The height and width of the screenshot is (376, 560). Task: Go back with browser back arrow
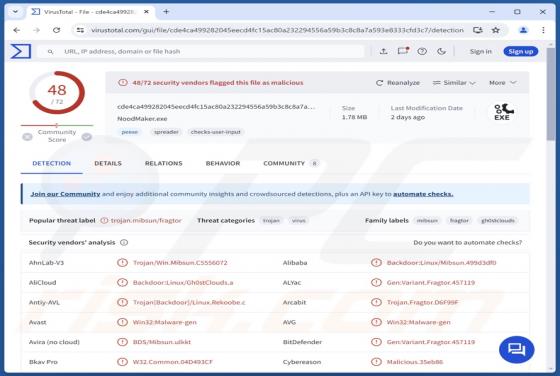click(x=16, y=30)
